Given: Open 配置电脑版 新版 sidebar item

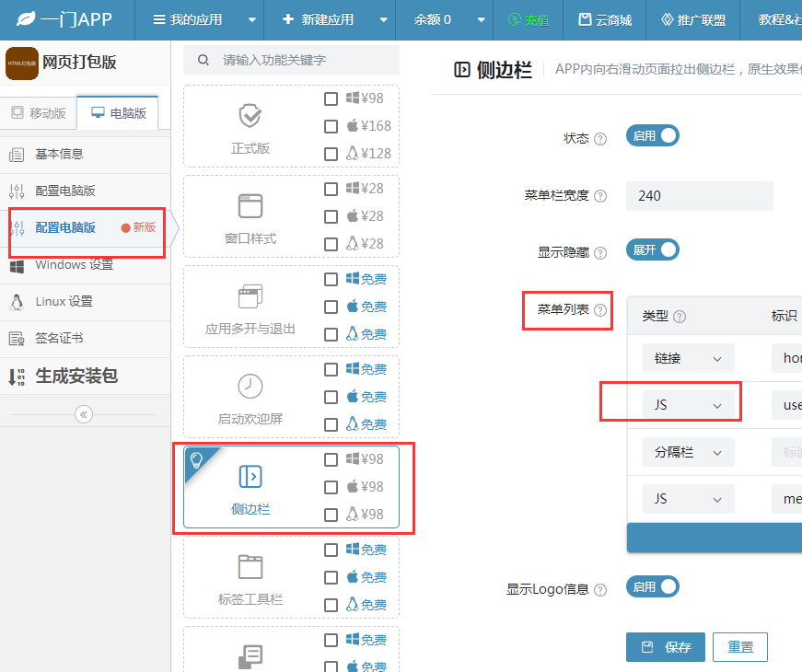Looking at the screenshot, I should click(86, 228).
